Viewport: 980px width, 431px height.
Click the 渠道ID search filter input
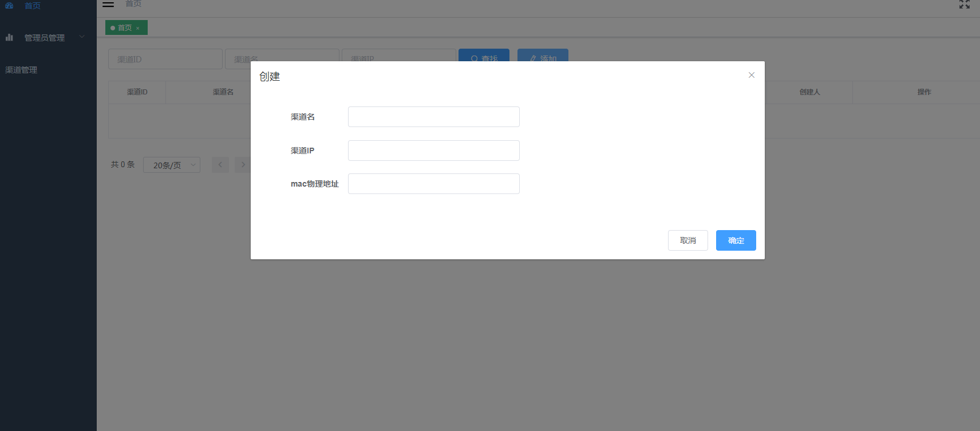pyautogui.click(x=165, y=58)
